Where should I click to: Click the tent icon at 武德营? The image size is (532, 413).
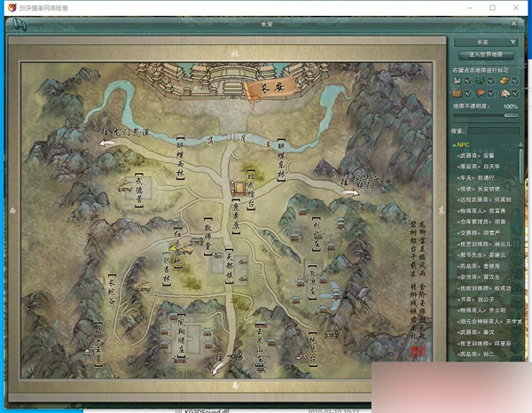point(125,186)
